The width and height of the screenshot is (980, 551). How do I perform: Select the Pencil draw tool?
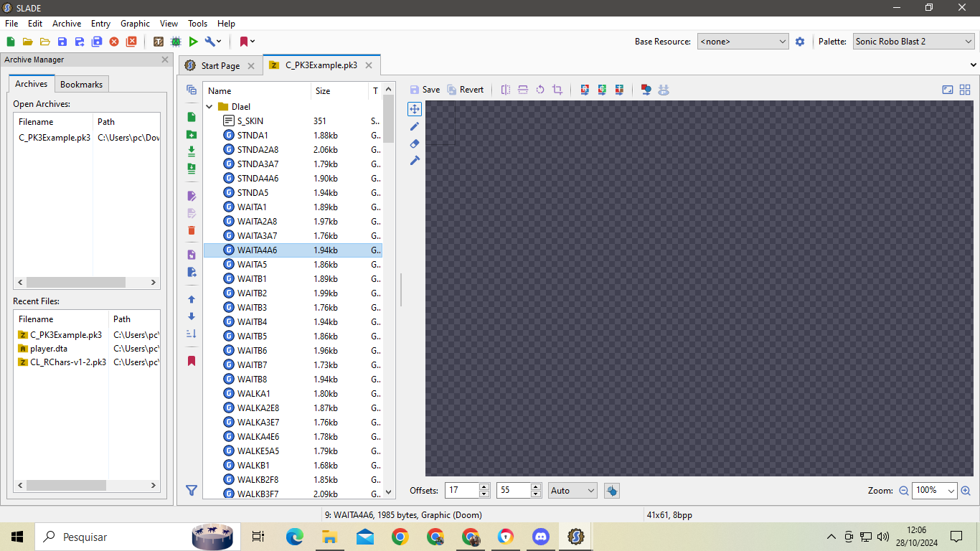pos(415,126)
